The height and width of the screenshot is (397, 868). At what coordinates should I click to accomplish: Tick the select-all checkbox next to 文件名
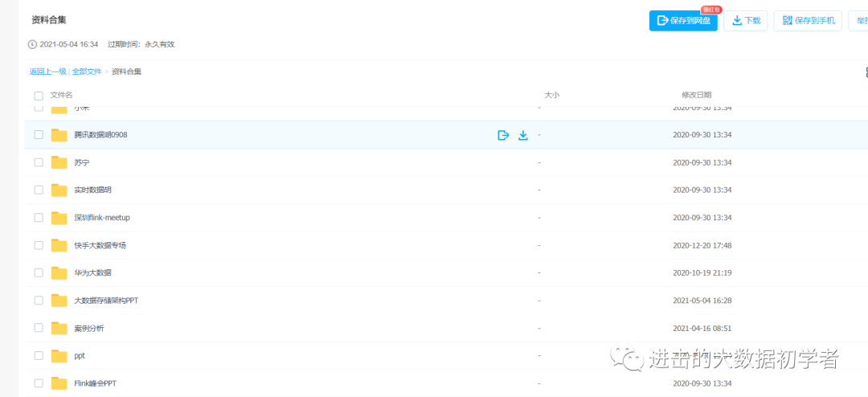tap(39, 96)
